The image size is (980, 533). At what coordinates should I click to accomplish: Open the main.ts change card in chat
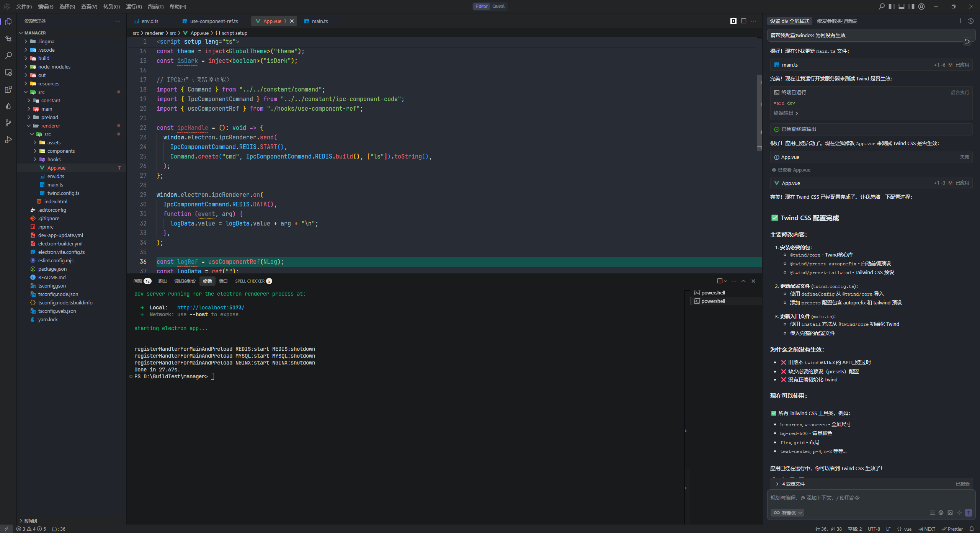click(x=871, y=65)
